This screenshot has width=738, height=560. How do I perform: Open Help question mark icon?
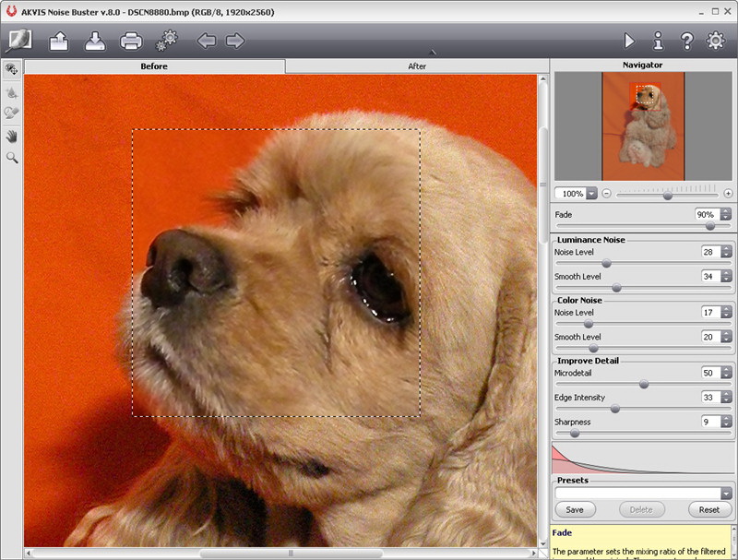(686, 41)
